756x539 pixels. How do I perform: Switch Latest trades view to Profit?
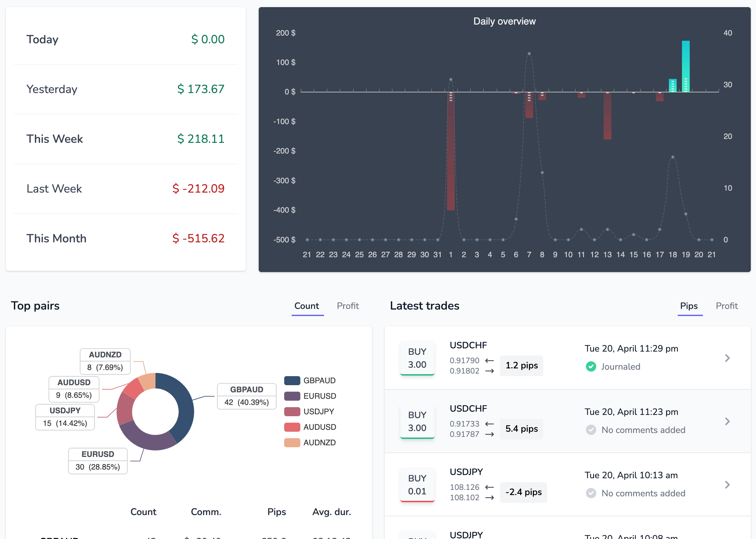pos(727,306)
